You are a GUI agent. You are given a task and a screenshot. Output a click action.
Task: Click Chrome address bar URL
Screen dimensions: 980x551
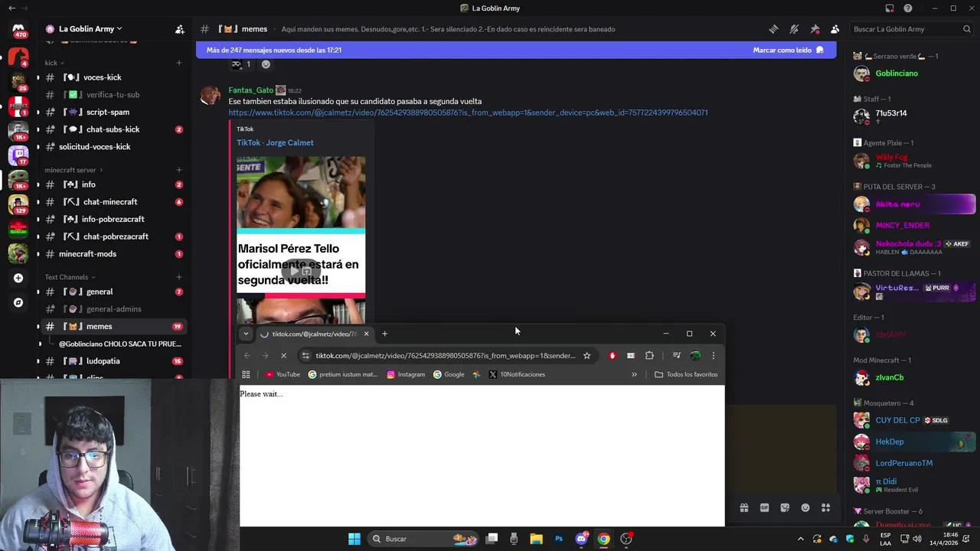[x=445, y=355]
